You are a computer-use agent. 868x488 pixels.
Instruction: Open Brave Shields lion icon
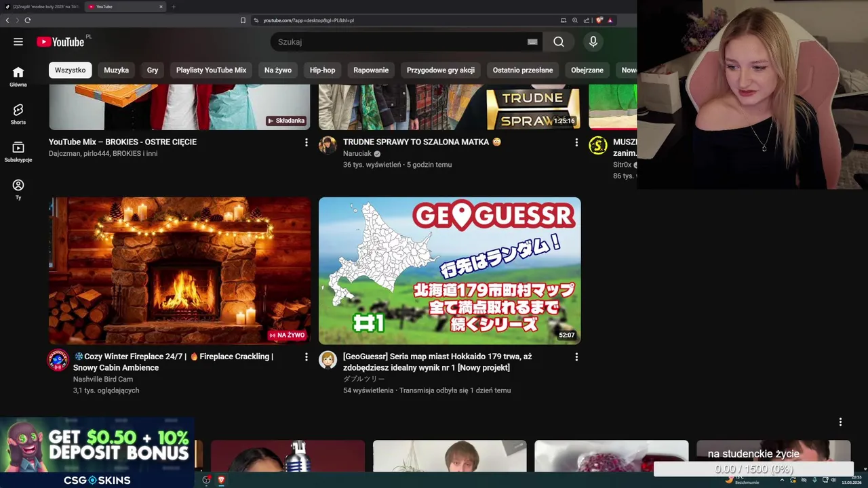pos(599,20)
